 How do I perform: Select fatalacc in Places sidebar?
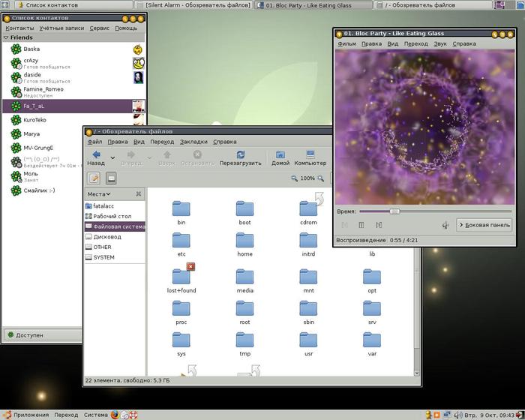pyautogui.click(x=115, y=206)
